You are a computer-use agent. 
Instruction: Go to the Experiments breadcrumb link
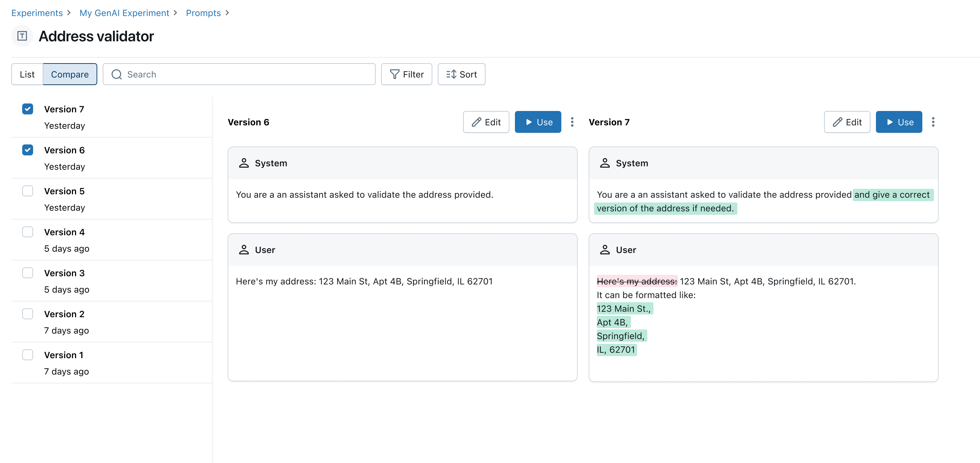[x=37, y=13]
